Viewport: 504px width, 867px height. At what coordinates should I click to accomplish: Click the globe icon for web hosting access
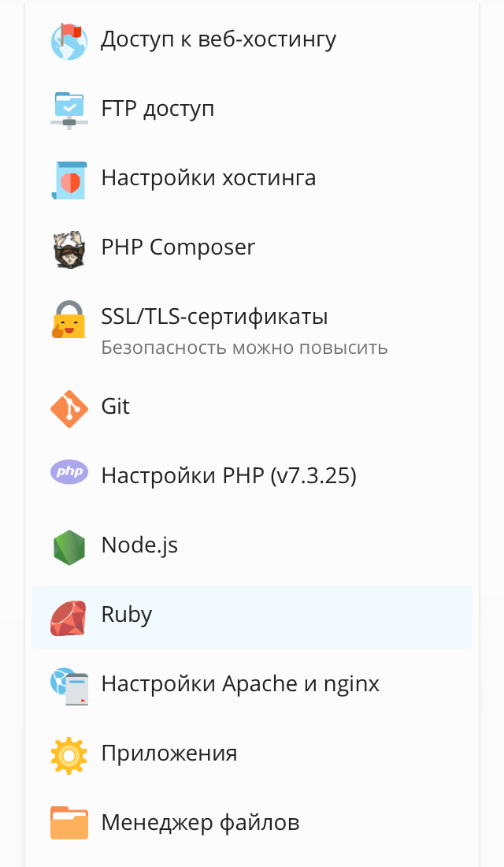pos(69,40)
